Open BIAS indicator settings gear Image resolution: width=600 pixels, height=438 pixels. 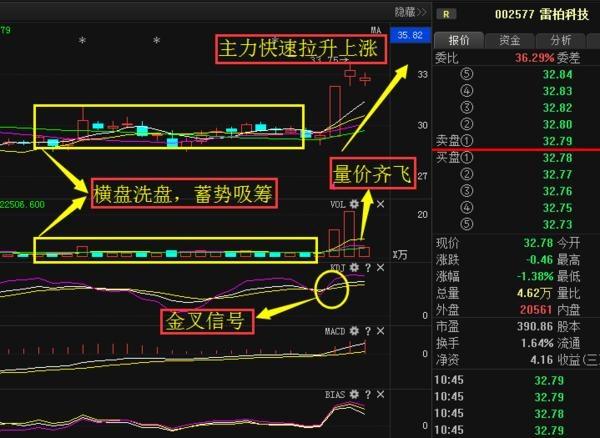pos(355,395)
